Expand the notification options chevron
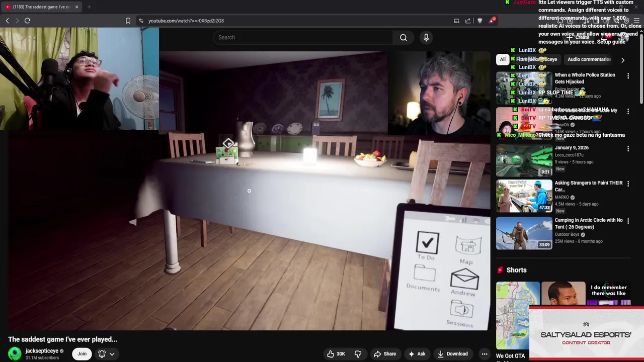 point(112,354)
